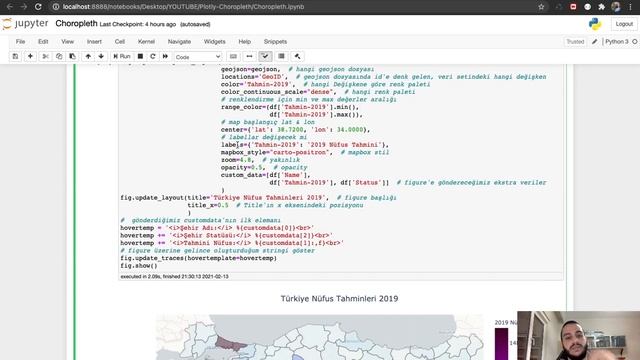Screen dimensions: 640x360
Task: Click the color_continuous_scale code line
Action: point(318,92)
